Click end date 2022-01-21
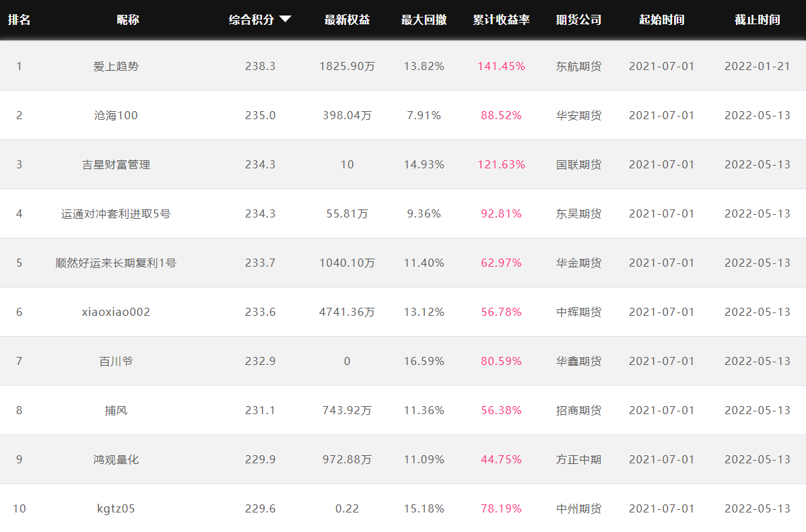The image size is (806, 532). pyautogui.click(x=757, y=66)
